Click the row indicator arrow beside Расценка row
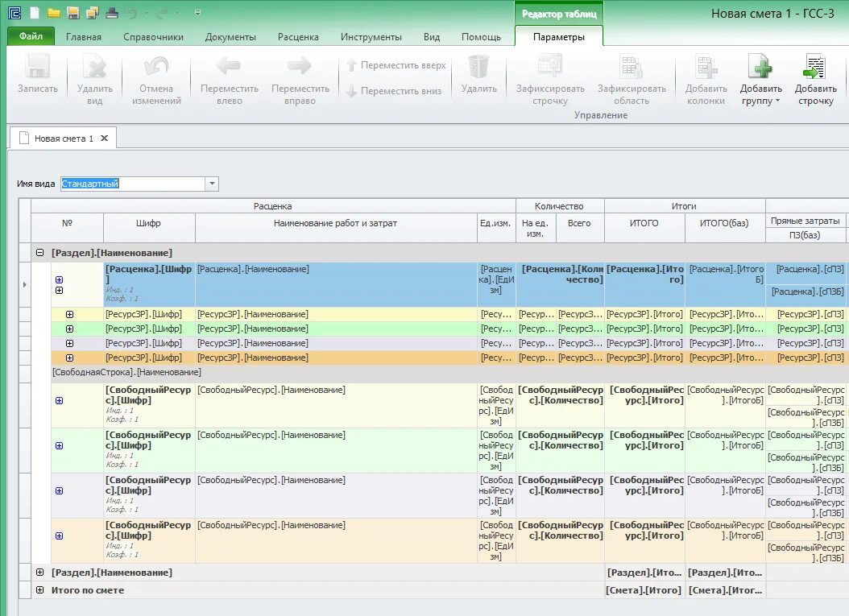This screenshot has height=616, width=849. tap(24, 285)
